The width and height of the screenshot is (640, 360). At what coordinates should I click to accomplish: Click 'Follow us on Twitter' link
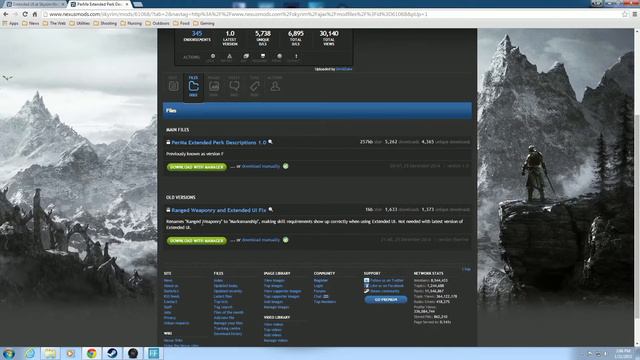tap(387, 280)
